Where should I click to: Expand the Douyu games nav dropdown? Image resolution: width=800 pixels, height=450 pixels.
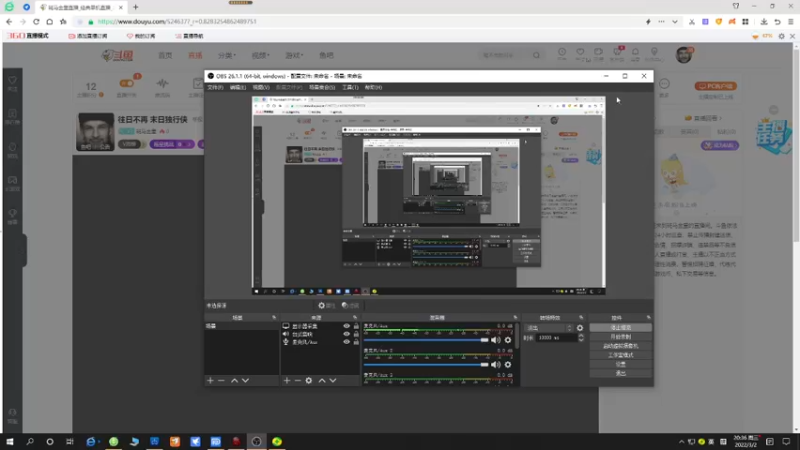(294, 55)
